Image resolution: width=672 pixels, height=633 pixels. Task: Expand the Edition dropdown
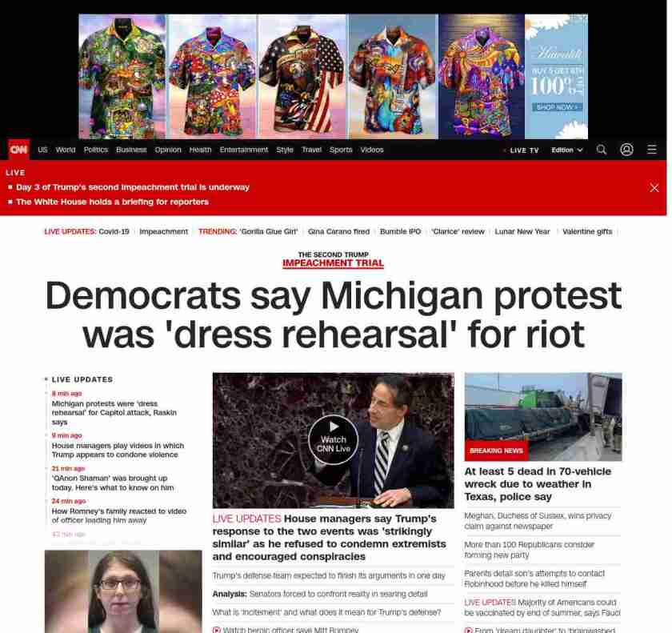[x=567, y=150]
